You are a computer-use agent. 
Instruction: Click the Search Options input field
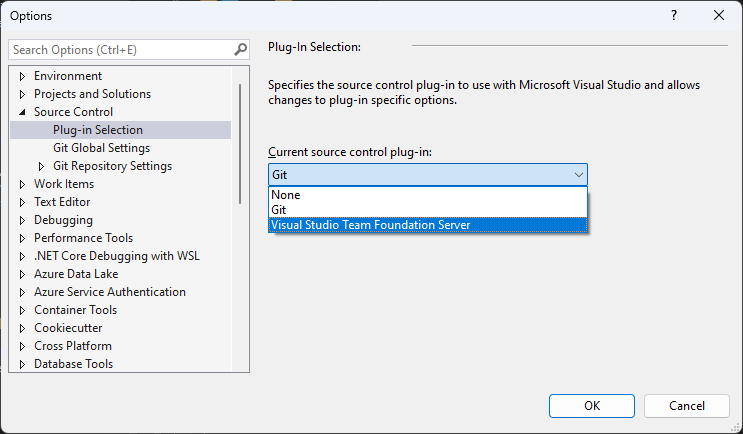click(x=120, y=49)
